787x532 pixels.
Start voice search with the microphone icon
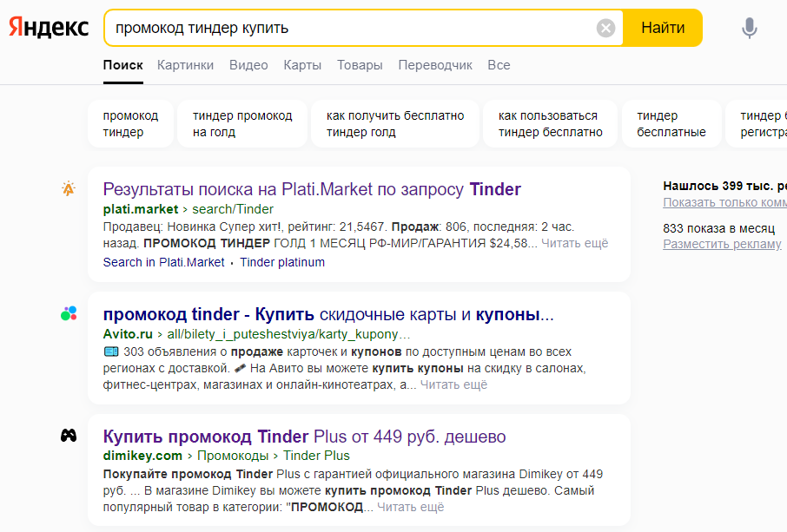tap(750, 28)
